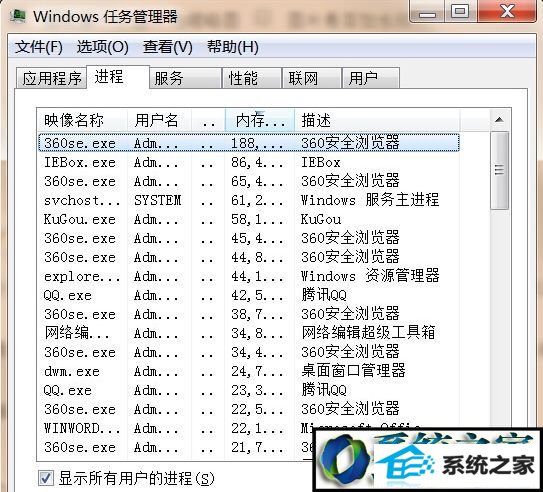Viewport: 543px width, 492px height.
Task: Click the 腾讯QQ description in the 42,5 row
Action: [324, 295]
